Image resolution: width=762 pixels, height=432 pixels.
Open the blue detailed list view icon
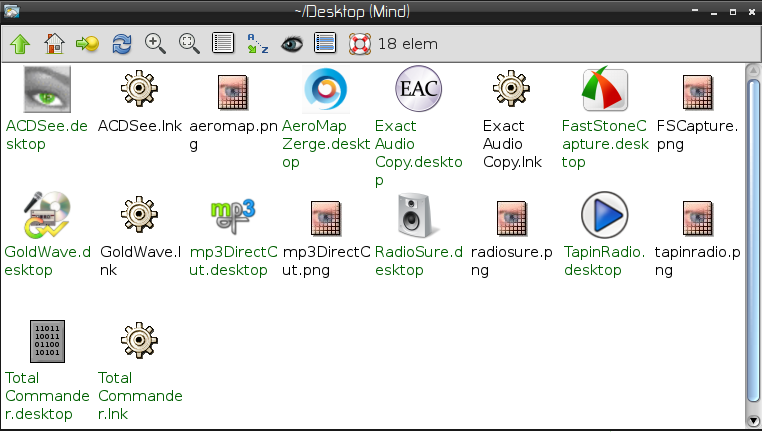pos(325,43)
